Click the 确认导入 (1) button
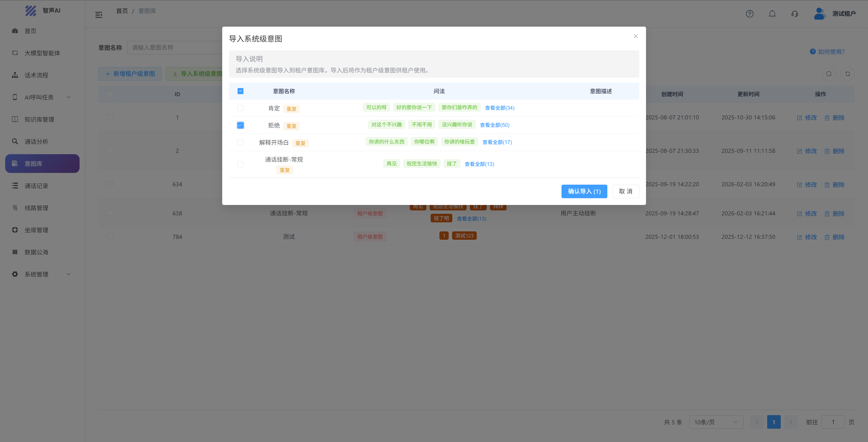The height and width of the screenshot is (442, 868). pyautogui.click(x=584, y=191)
